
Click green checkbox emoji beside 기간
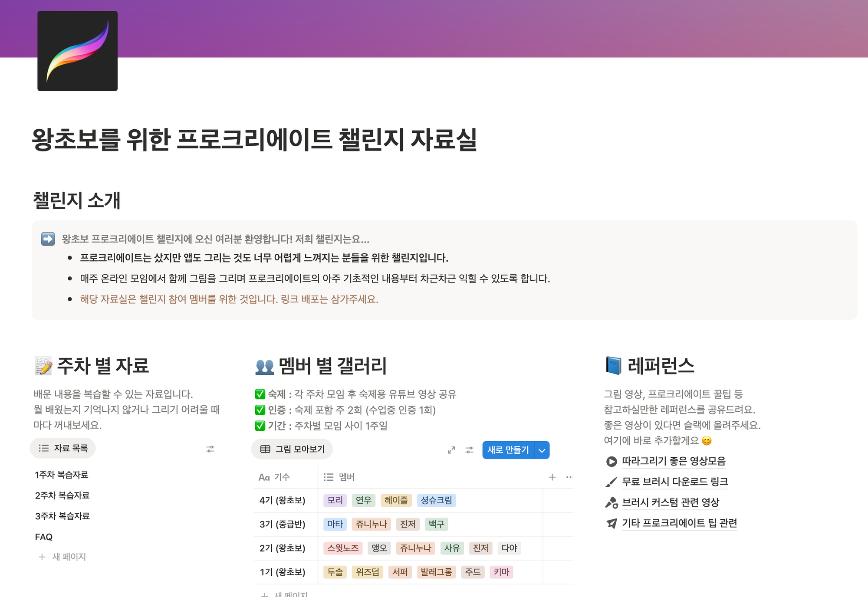pyautogui.click(x=260, y=426)
